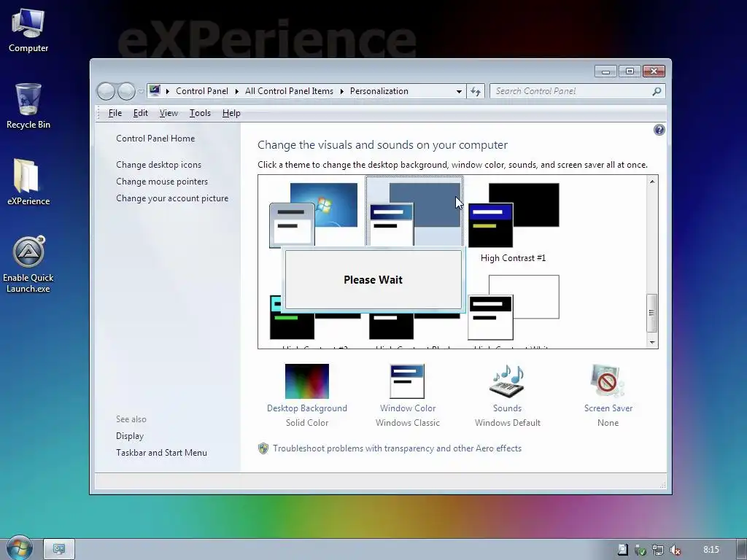Open the Edit menu
Screen dimensions: 747x560
click(x=141, y=113)
